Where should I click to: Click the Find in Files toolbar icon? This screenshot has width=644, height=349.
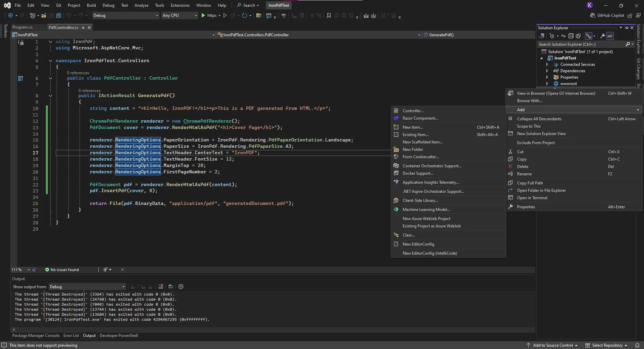coord(259,15)
